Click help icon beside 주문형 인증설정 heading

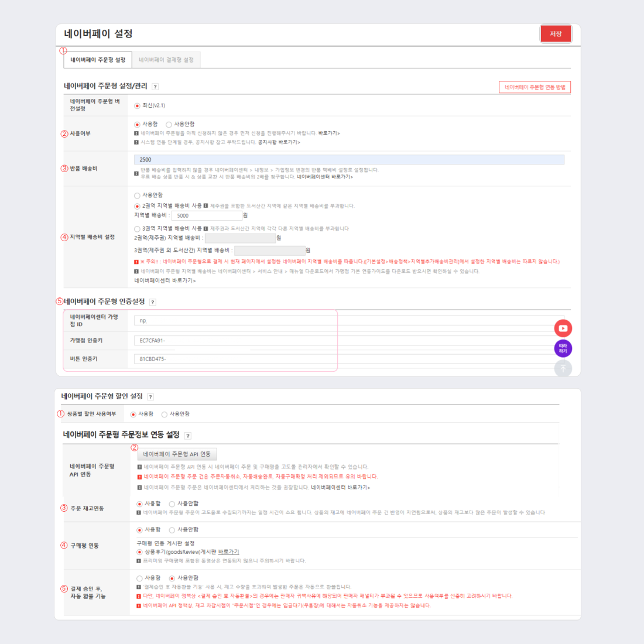[152, 302]
